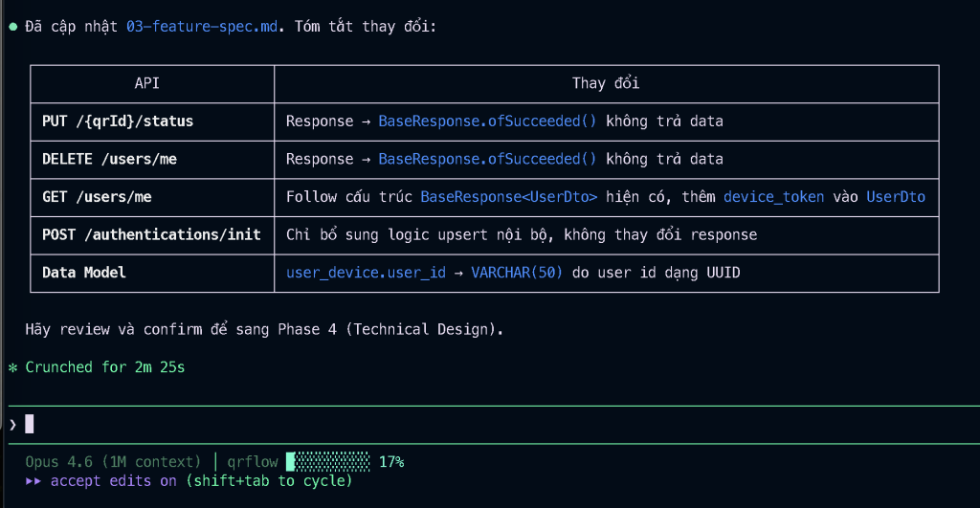The image size is (980, 508).
Task: Open the 03-feature-spec.md file link
Action: 202,27
